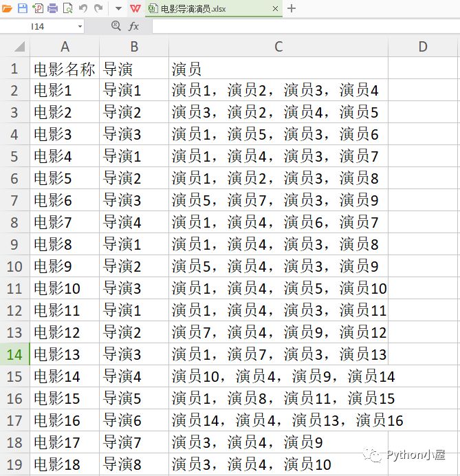Select cell containing 电影2
Screen dimensions: 460x476
point(65,112)
